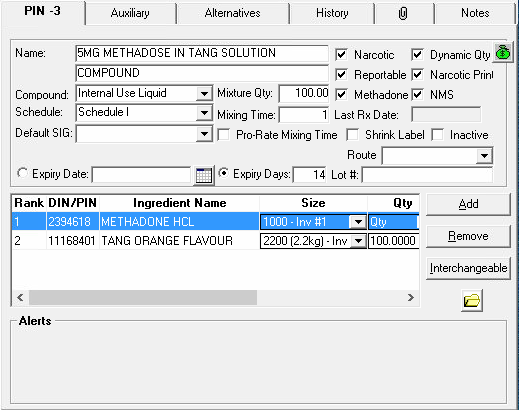This screenshot has height=410, width=519.
Task: Open the Route dropdown
Action: click(x=484, y=156)
